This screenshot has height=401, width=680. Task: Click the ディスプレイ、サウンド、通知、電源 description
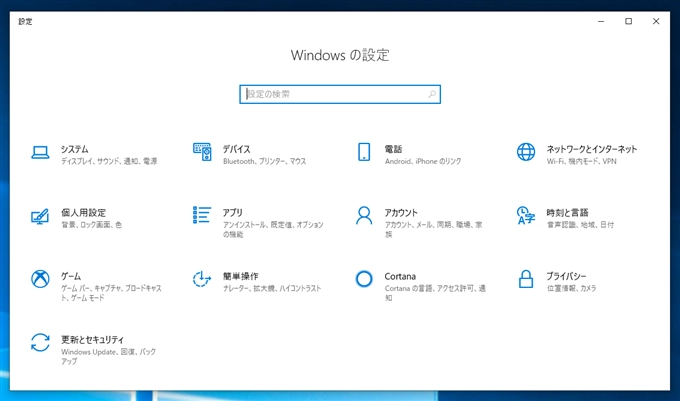109,161
